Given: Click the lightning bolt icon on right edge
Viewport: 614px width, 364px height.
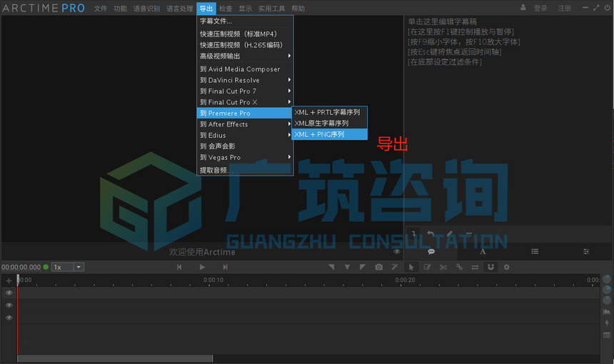Looking at the screenshot, I should coord(607,323).
